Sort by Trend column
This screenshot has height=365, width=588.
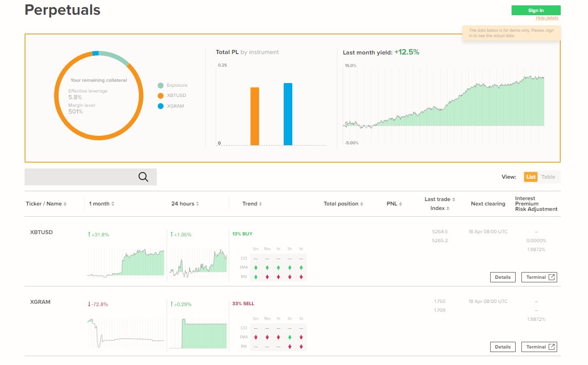(x=252, y=204)
